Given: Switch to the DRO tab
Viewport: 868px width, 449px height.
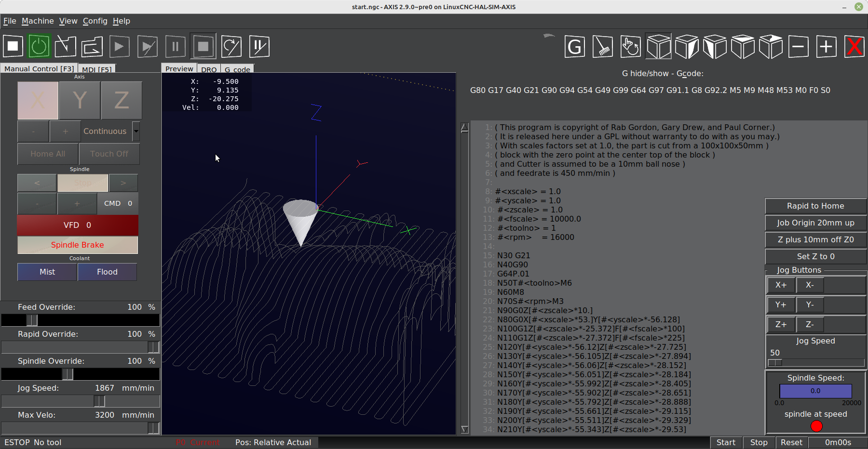Looking at the screenshot, I should click(x=209, y=69).
